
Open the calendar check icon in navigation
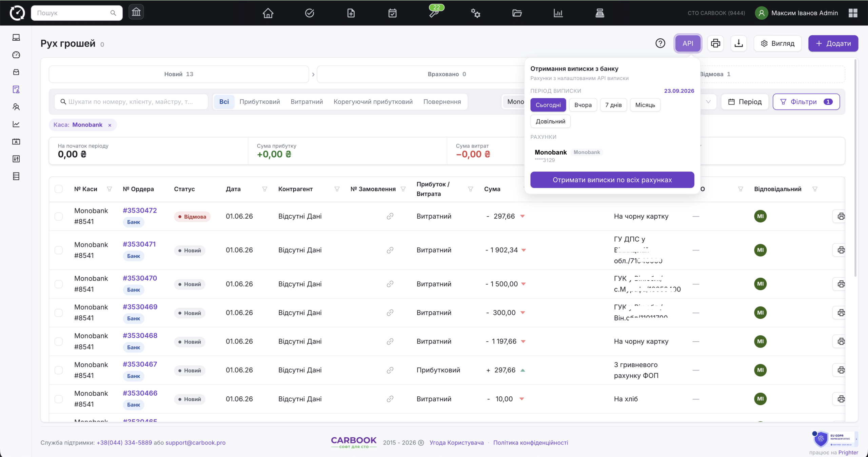point(392,13)
